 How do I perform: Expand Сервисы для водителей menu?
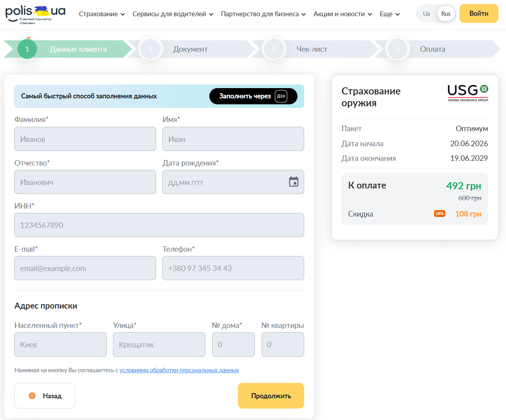(173, 14)
